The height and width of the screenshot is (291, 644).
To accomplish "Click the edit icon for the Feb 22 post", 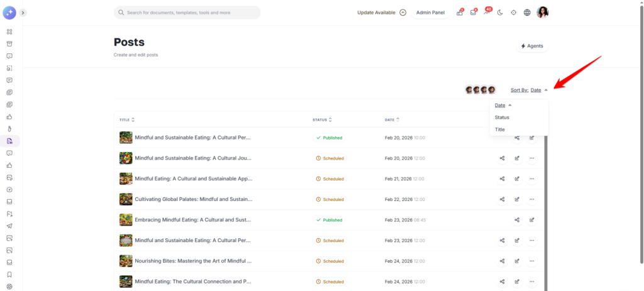I will click(x=517, y=199).
